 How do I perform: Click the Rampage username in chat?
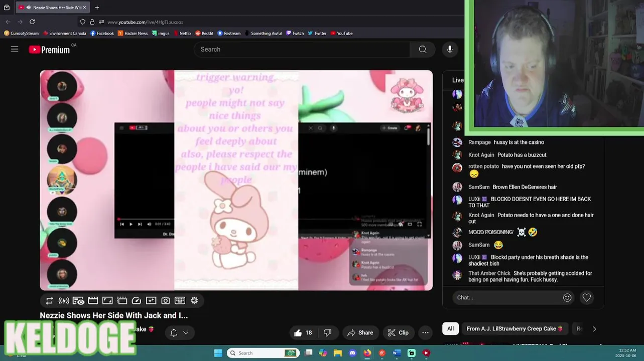click(479, 142)
